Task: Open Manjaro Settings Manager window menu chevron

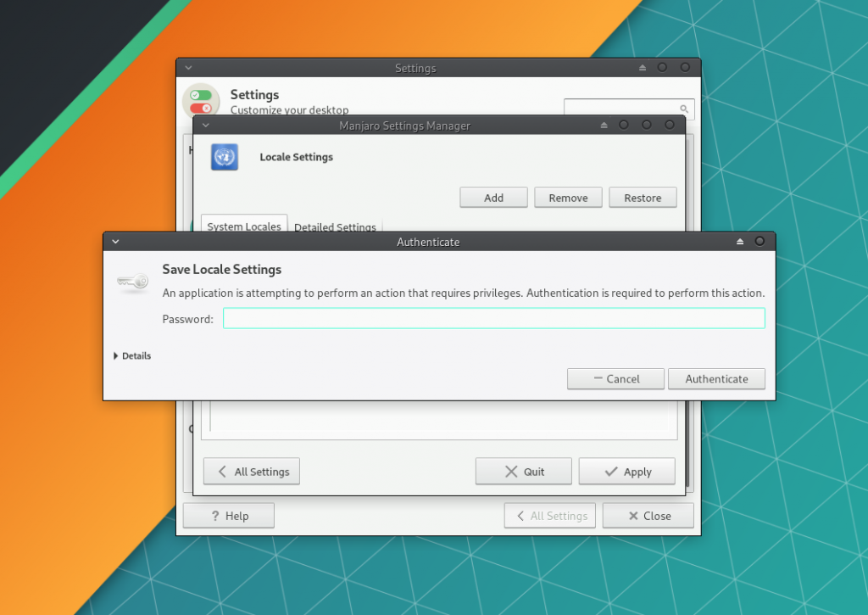Action: click(x=205, y=126)
